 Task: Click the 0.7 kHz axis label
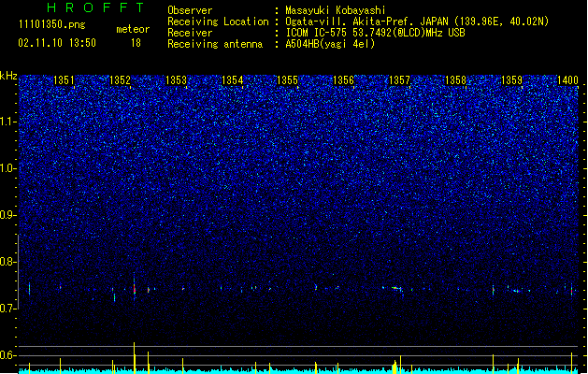[x=8, y=309]
